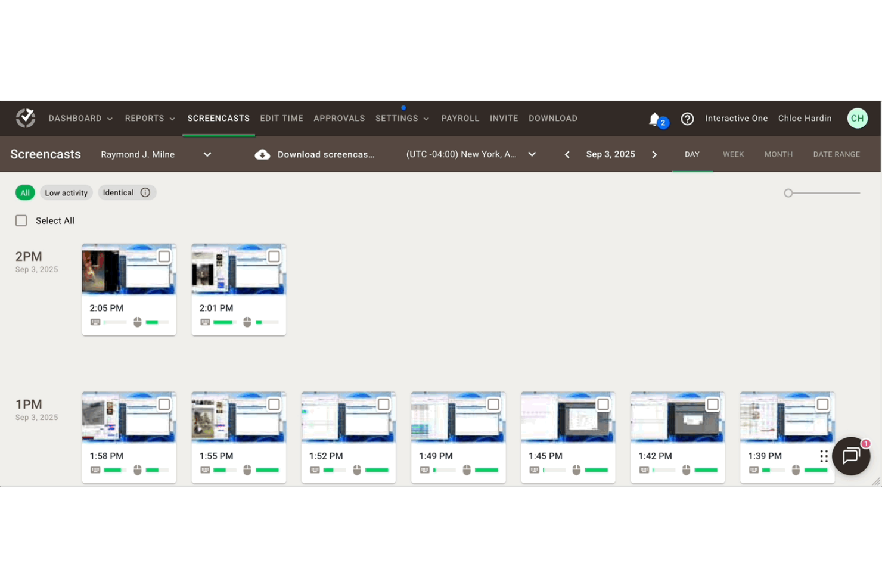Check the Select All checkbox
This screenshot has height=588, width=882.
click(x=21, y=220)
